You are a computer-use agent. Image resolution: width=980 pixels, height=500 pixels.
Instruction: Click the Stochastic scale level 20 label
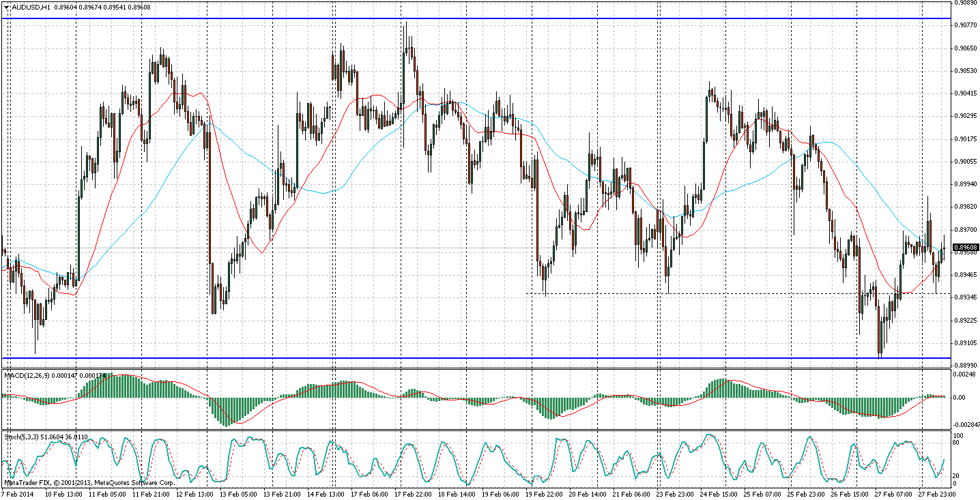[959, 475]
